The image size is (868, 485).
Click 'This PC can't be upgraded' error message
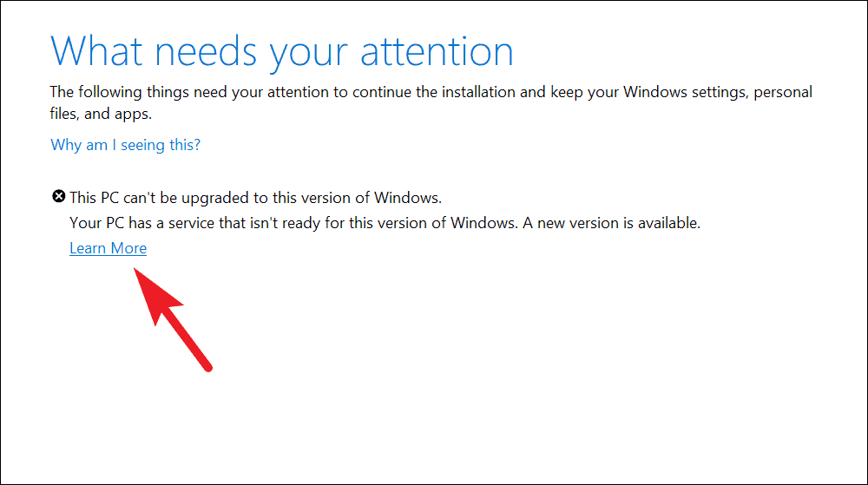(x=160, y=198)
